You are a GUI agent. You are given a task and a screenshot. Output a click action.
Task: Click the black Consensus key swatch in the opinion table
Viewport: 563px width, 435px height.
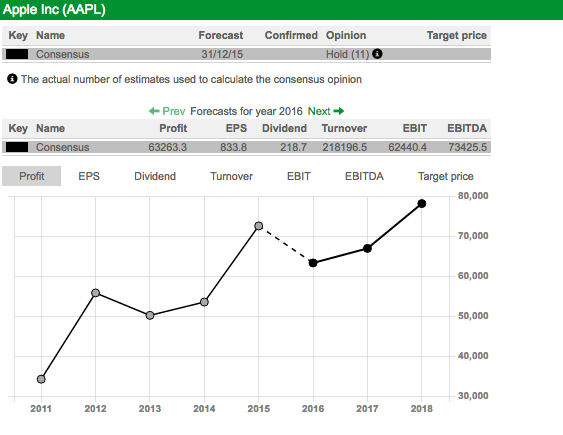(x=17, y=54)
